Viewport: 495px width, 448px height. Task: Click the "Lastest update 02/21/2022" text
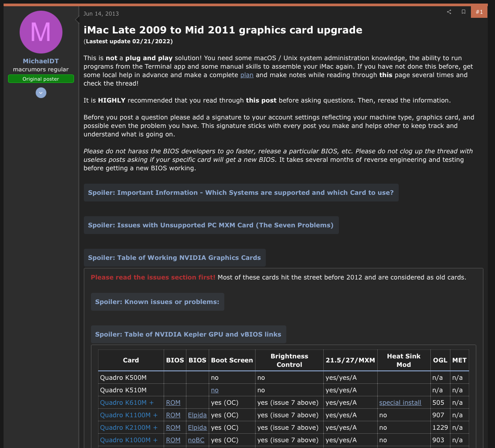(128, 41)
